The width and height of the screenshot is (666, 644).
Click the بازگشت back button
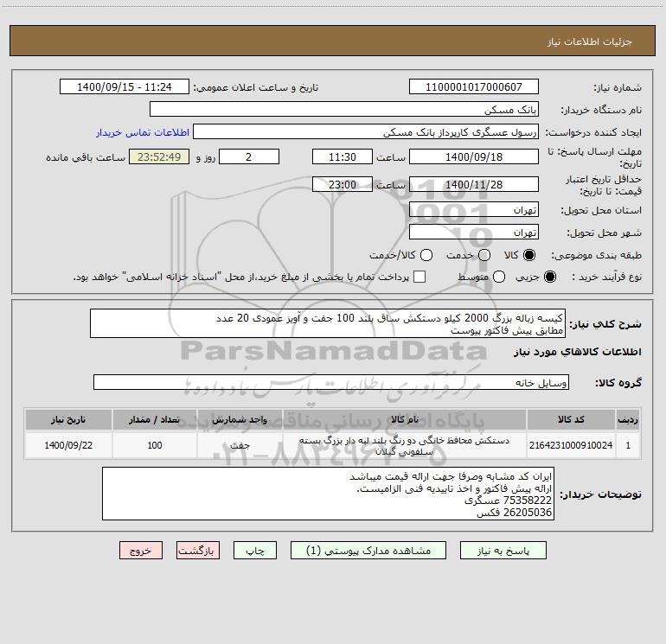(198, 550)
